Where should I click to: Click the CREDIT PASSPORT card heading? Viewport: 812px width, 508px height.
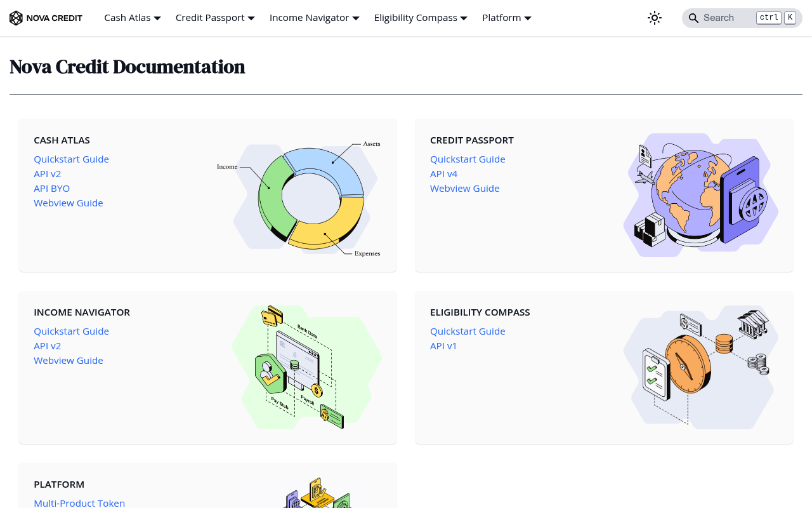click(x=472, y=140)
